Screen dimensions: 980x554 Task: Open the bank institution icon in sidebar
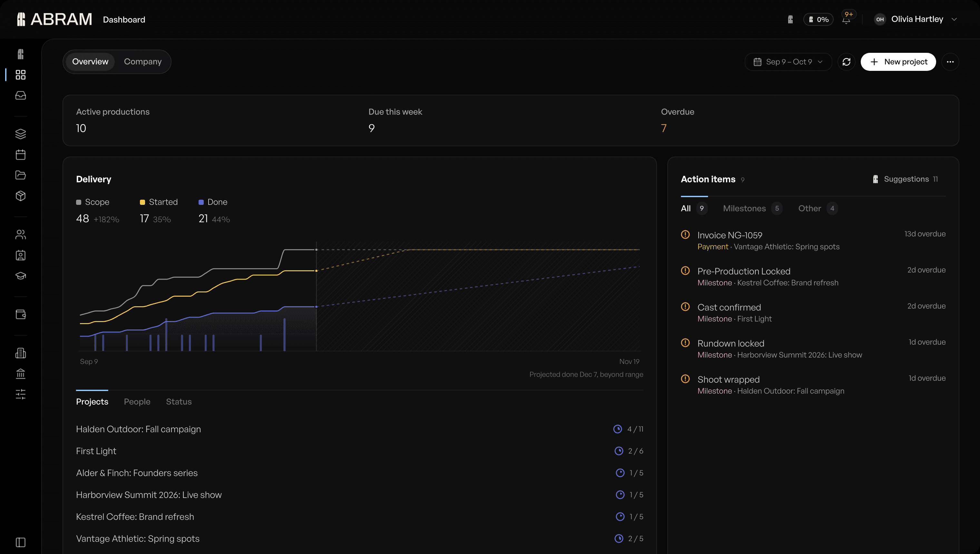click(x=21, y=374)
